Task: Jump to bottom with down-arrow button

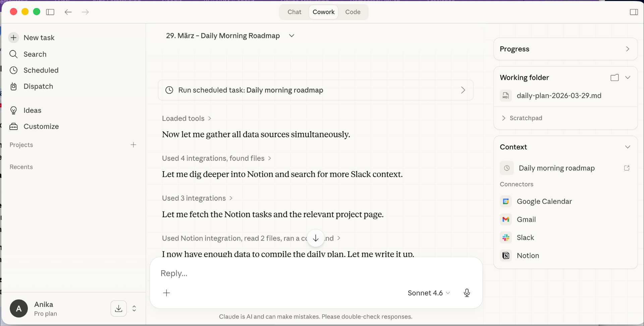Action: (316, 238)
